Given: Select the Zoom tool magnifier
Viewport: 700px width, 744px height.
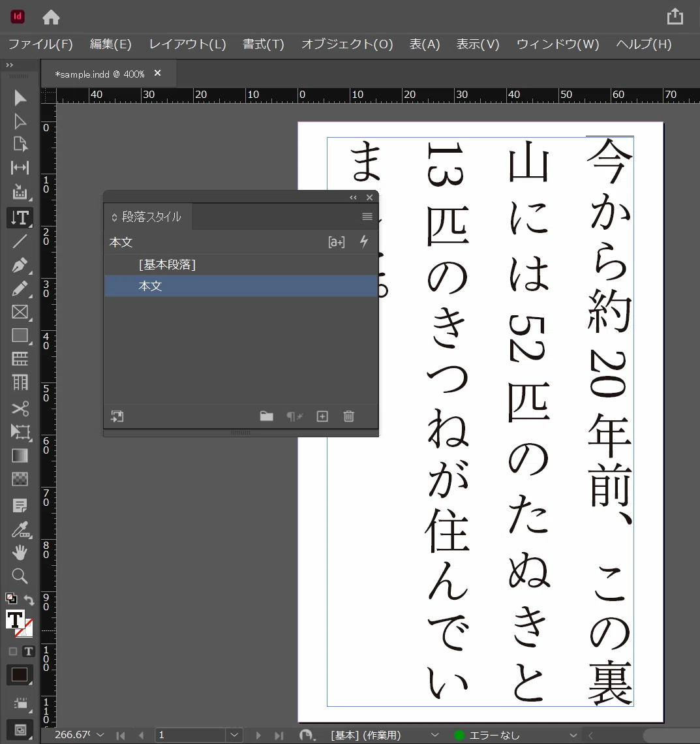Looking at the screenshot, I should 20,576.
